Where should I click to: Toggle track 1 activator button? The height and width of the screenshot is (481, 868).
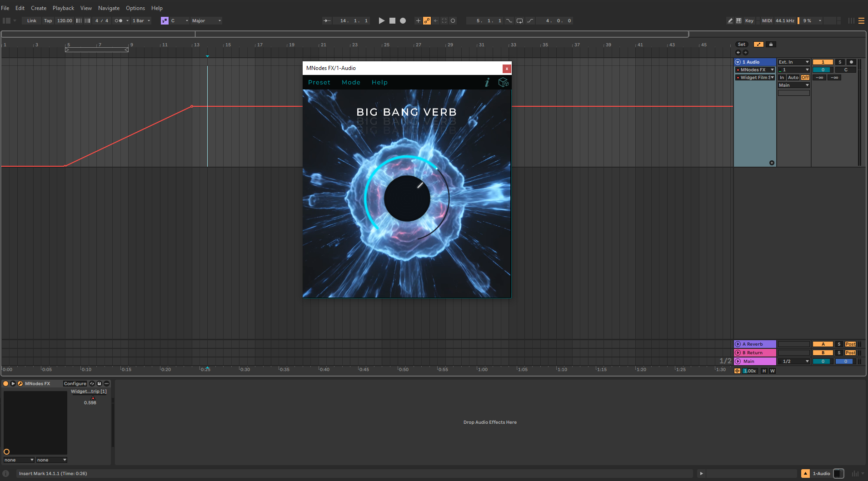point(823,62)
